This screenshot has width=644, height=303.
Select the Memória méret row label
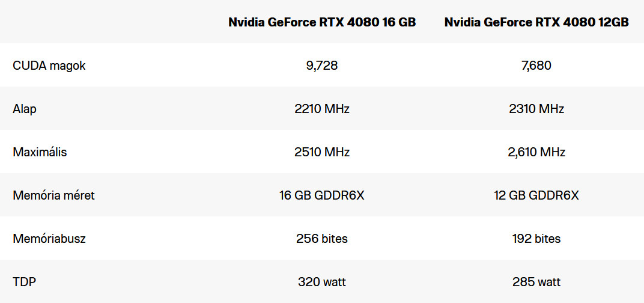[x=54, y=195]
